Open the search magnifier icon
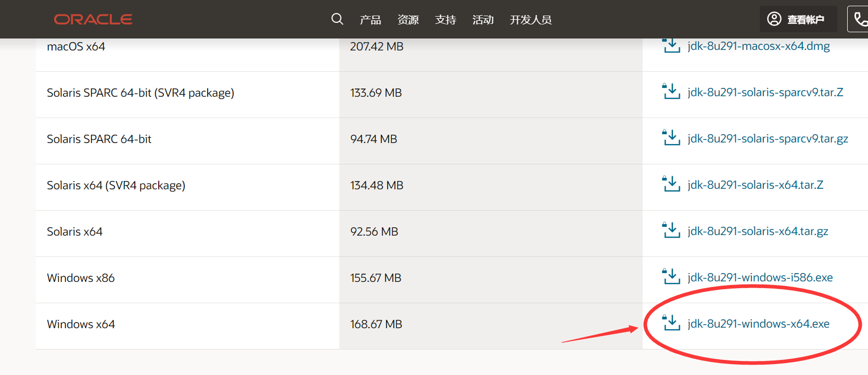The image size is (868, 375). coord(337,19)
